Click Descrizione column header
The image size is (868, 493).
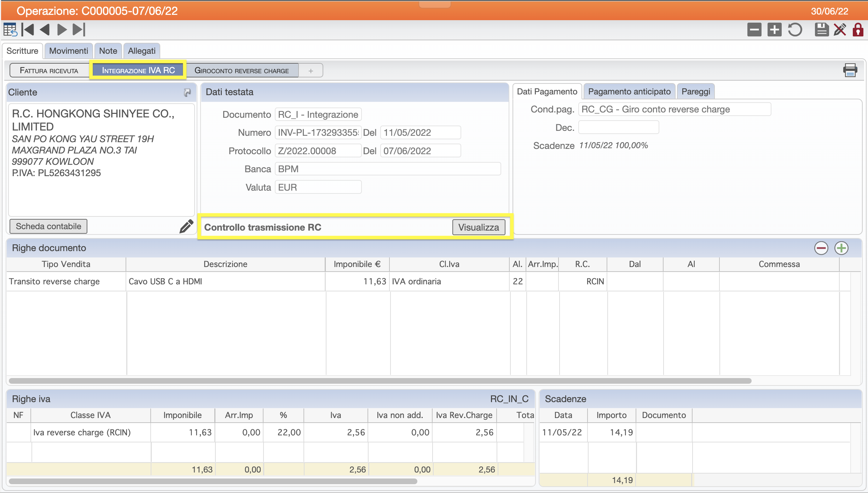click(x=225, y=264)
